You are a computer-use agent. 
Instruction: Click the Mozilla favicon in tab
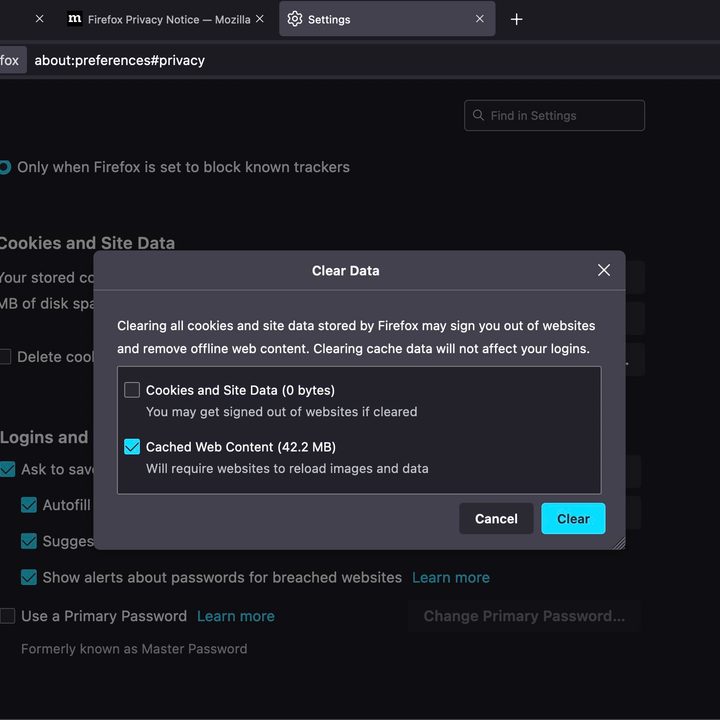[x=75, y=19]
